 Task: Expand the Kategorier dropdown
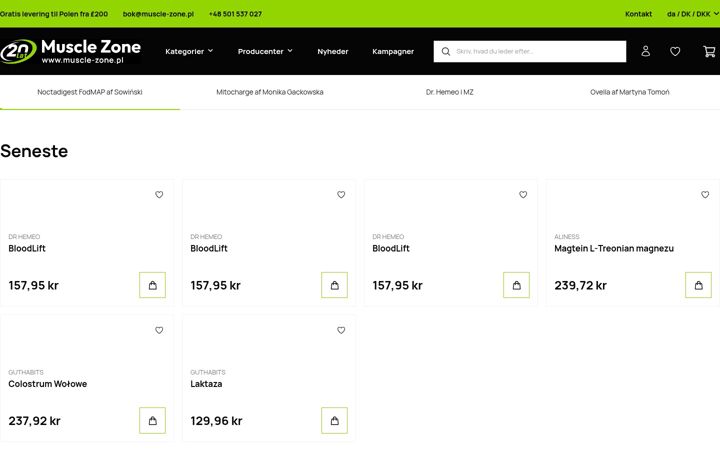coord(189,51)
